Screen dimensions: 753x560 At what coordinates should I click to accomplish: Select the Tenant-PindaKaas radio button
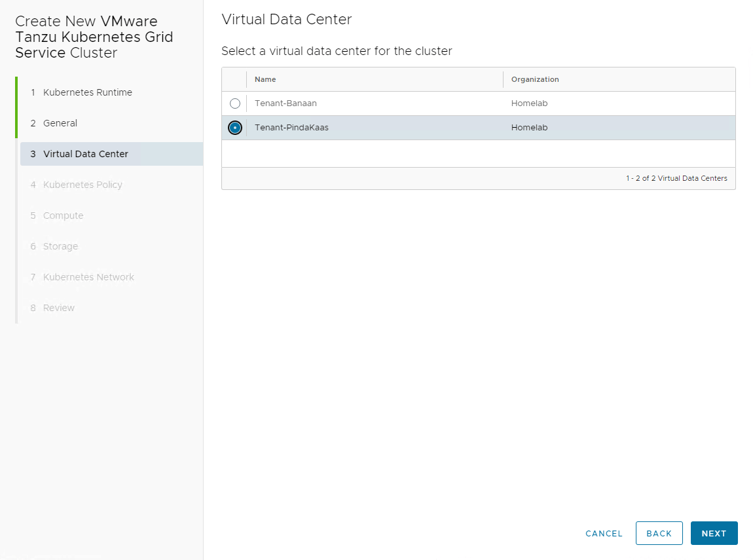click(235, 128)
